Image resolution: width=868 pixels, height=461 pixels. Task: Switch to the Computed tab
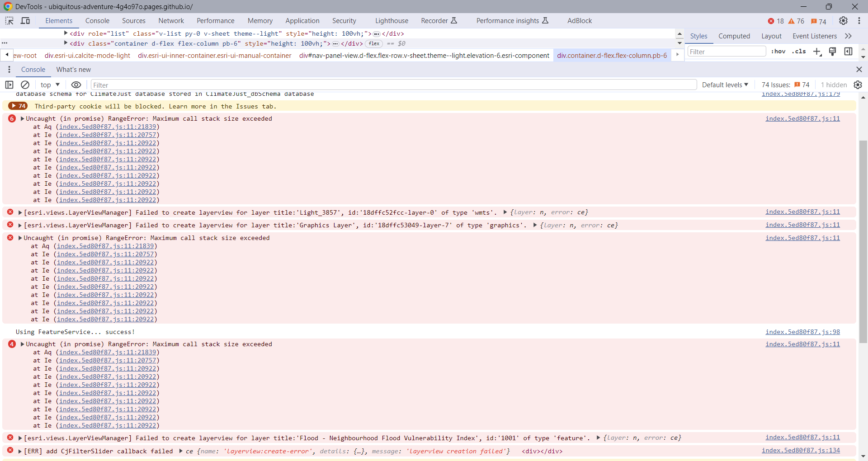pyautogui.click(x=734, y=36)
